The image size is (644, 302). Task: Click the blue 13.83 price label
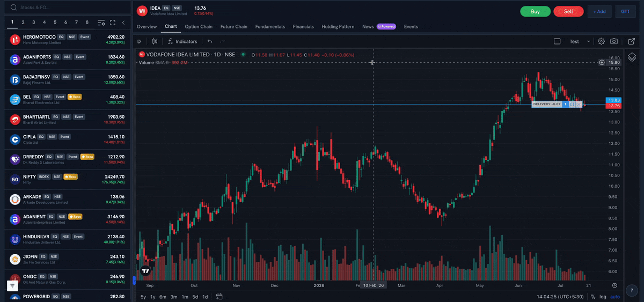tap(613, 100)
